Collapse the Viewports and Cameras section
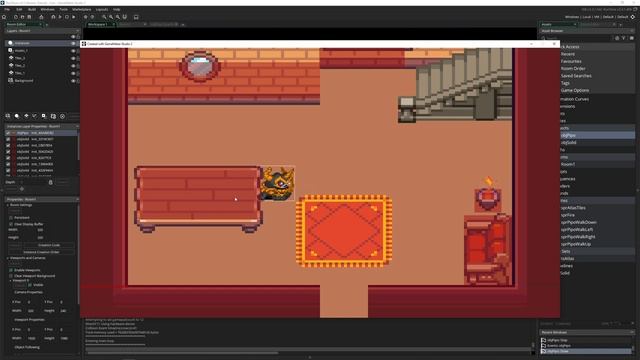Screen dimensions: 640x360 7,258
